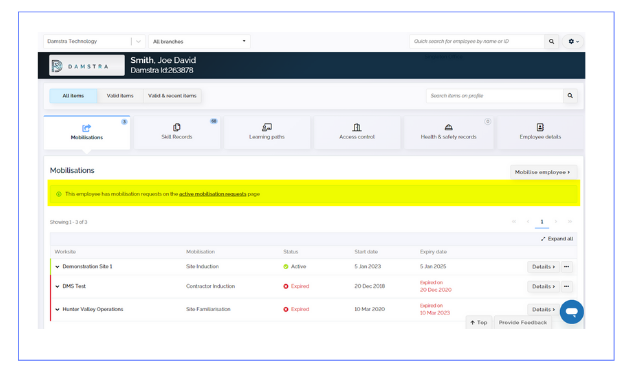Open the Skill Records section

click(177, 132)
